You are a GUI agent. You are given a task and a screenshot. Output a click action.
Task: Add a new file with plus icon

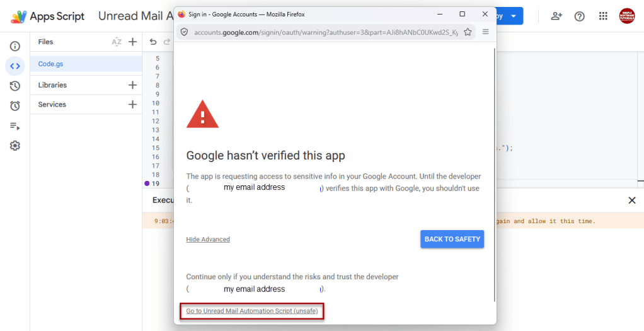coord(132,42)
